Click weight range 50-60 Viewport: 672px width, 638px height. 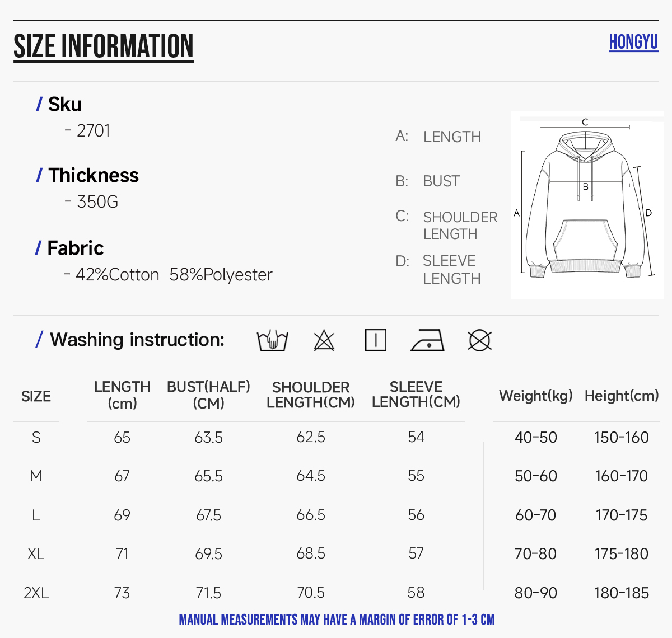tap(536, 476)
